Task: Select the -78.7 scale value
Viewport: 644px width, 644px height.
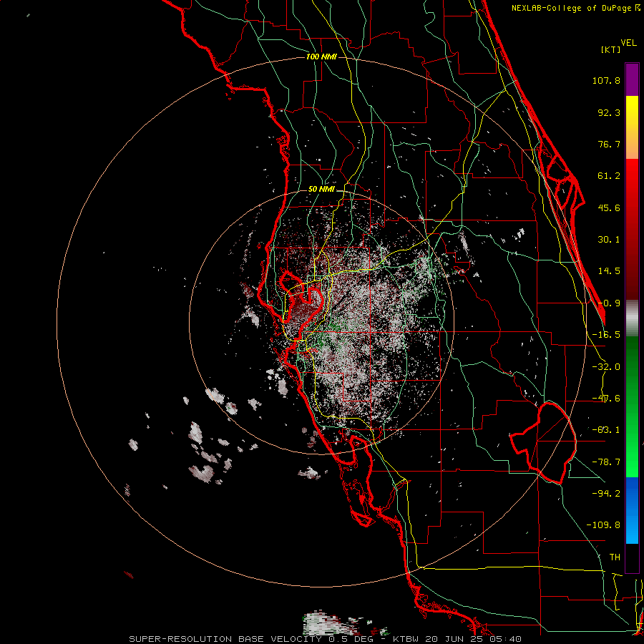Action: (x=606, y=462)
